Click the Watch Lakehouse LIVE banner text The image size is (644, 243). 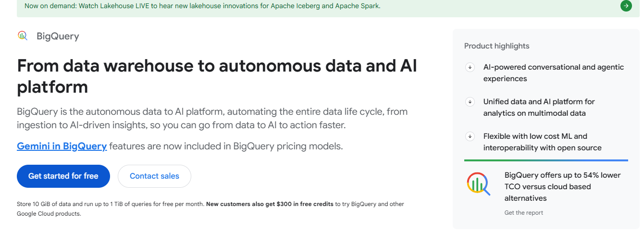(x=202, y=6)
